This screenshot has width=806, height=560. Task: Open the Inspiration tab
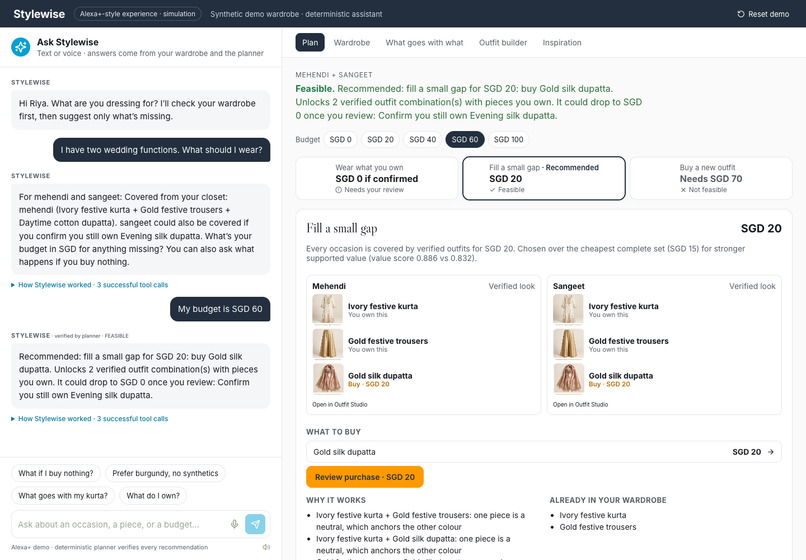click(562, 43)
